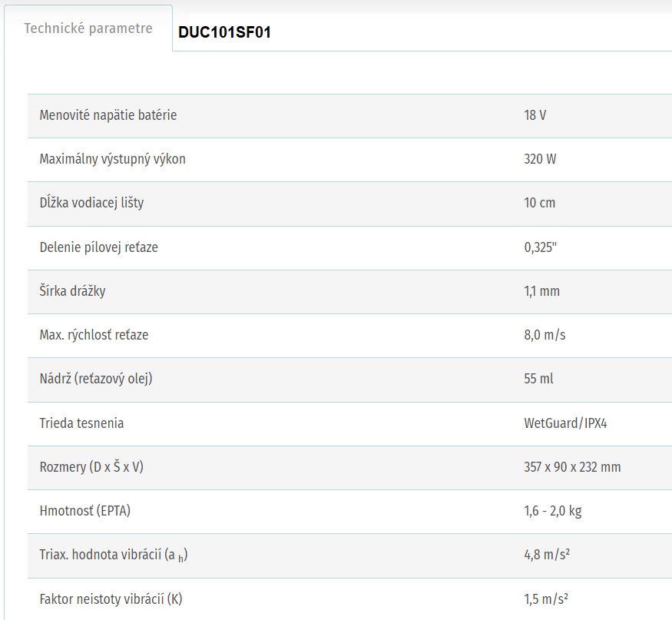Select the Delenie pílovej reťaze label
The height and width of the screenshot is (620, 672).
pos(98,247)
